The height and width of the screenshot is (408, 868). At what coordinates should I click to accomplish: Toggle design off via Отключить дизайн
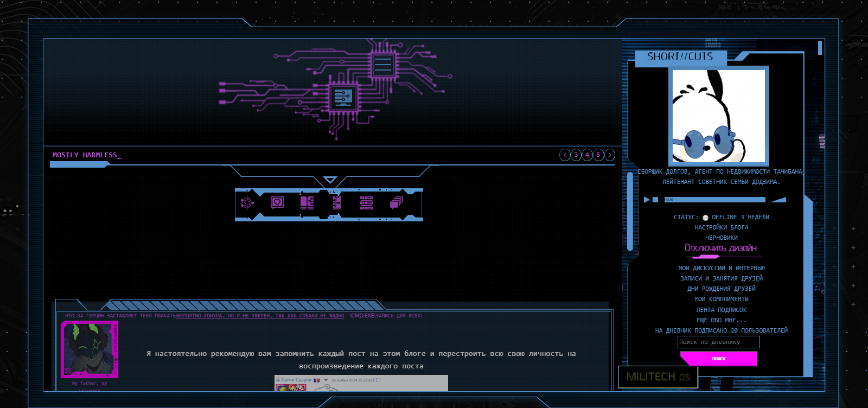[720, 248]
